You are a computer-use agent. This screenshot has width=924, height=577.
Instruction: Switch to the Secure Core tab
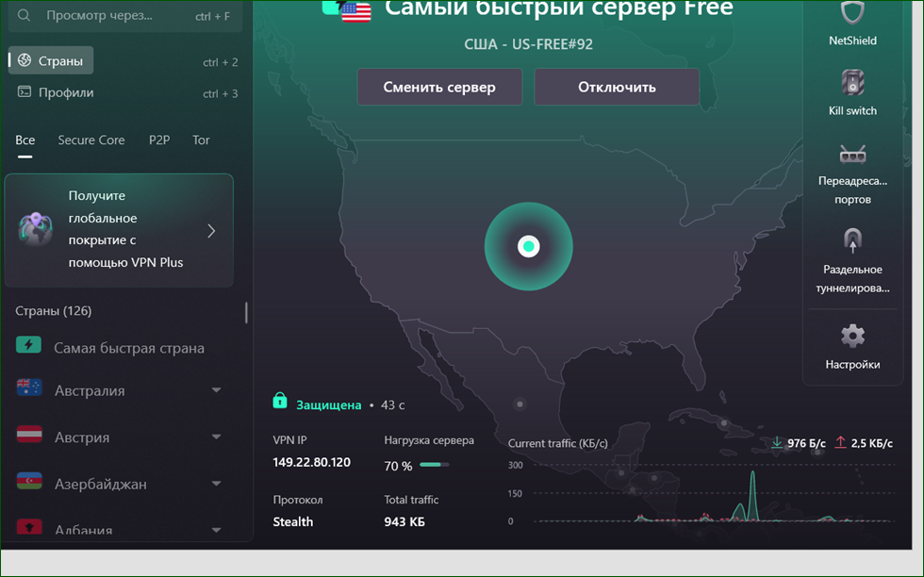coord(91,140)
